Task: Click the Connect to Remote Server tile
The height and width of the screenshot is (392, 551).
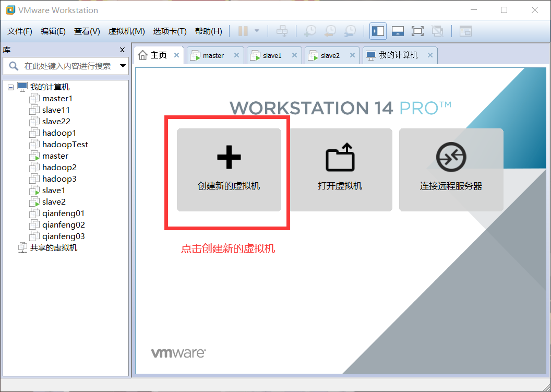Action: pyautogui.click(x=451, y=170)
